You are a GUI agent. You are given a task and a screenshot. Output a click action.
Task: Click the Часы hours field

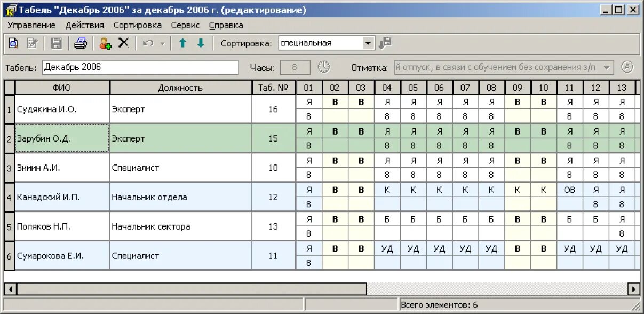295,67
